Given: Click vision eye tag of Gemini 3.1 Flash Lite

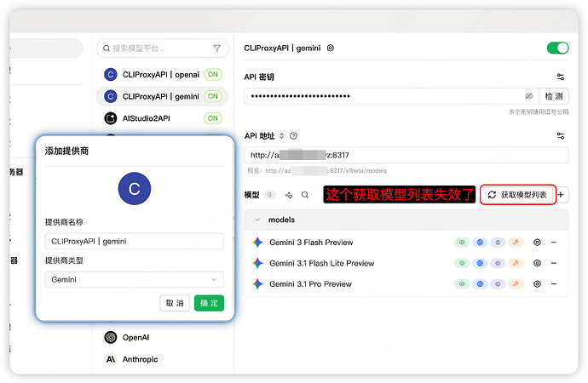Looking at the screenshot, I should (x=462, y=263).
